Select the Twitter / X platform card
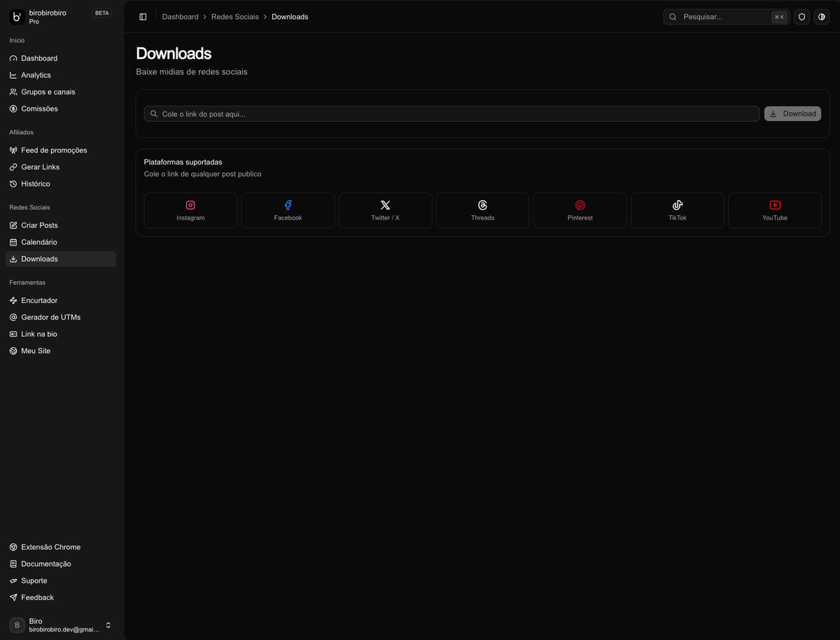840x640 pixels. (385, 211)
